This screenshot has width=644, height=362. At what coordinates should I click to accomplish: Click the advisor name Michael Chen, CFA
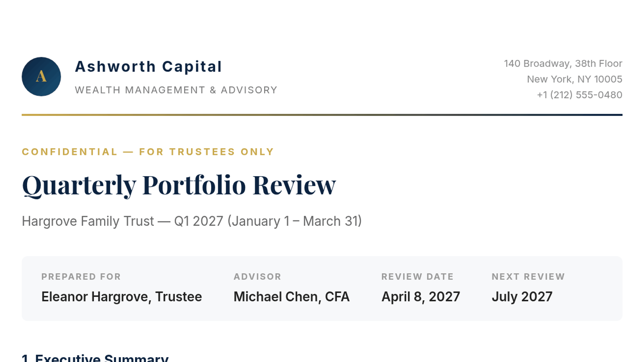point(292,297)
